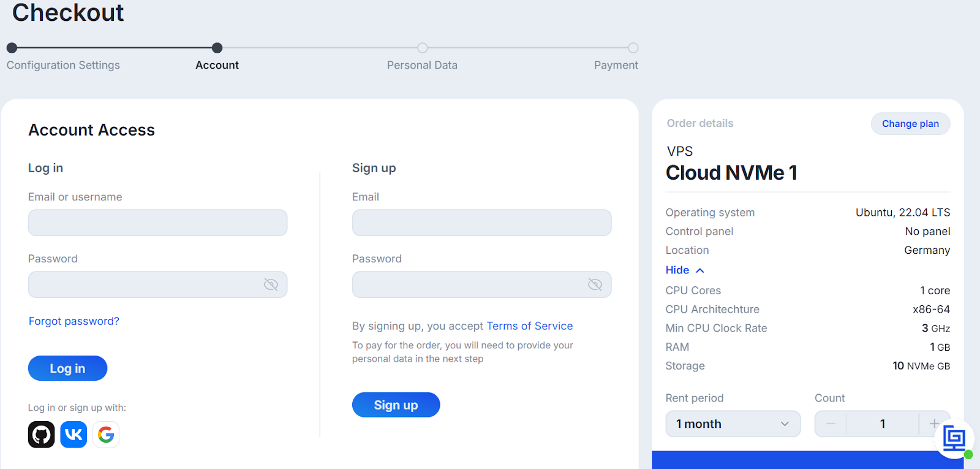The height and width of the screenshot is (469, 980).
Task: Click the Germany location value
Action: point(927,250)
